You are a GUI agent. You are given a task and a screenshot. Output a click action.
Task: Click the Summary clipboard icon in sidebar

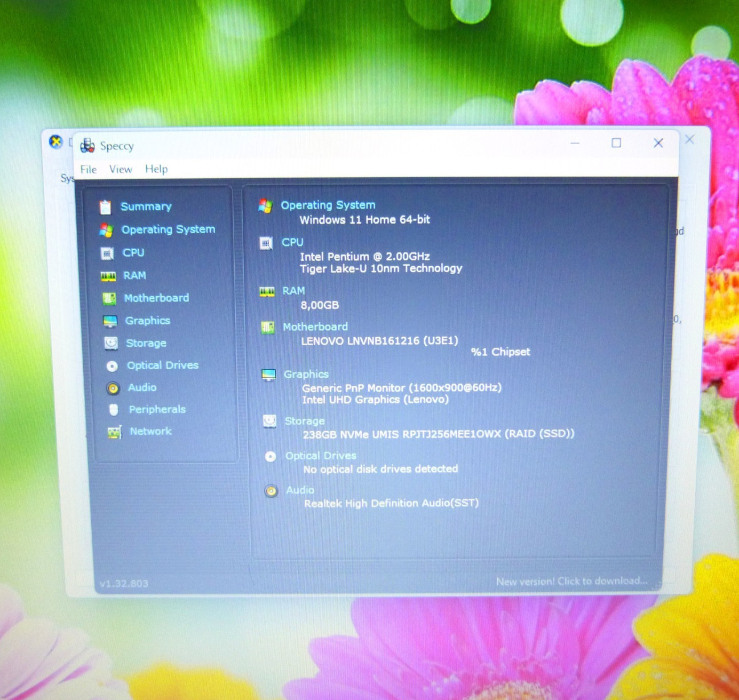tap(105, 207)
